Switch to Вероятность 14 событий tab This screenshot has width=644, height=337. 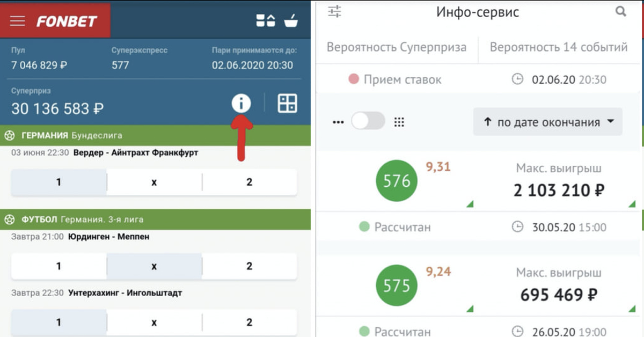559,47
